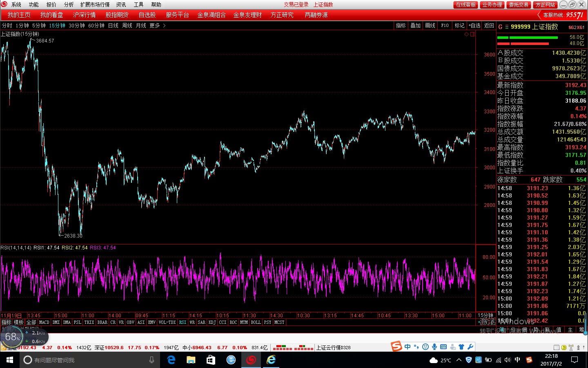Open the 扩展市场行情 menu

(x=95, y=4)
